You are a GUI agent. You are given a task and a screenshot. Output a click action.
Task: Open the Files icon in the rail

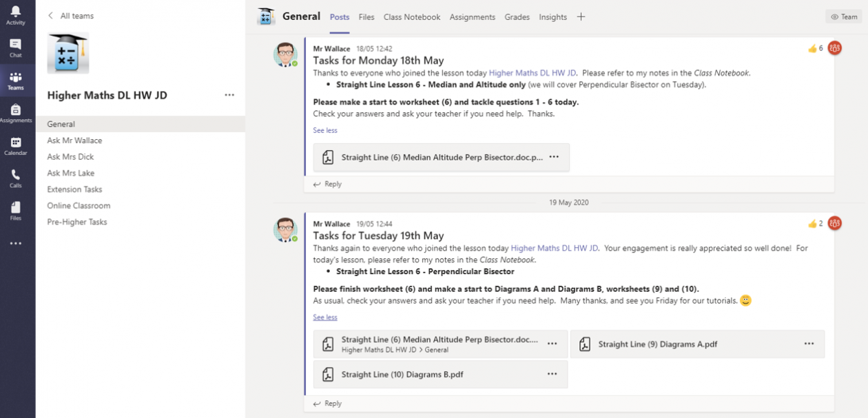(15, 207)
